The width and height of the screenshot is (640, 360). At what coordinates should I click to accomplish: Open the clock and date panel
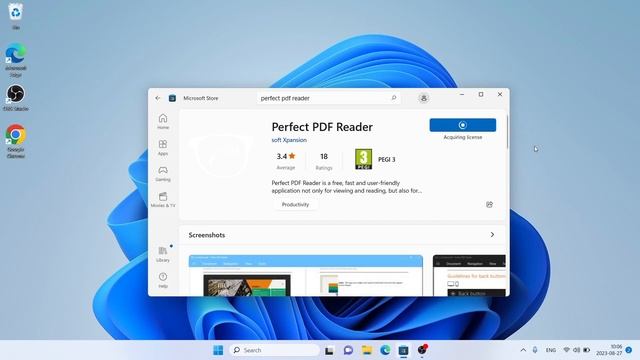[609, 350]
